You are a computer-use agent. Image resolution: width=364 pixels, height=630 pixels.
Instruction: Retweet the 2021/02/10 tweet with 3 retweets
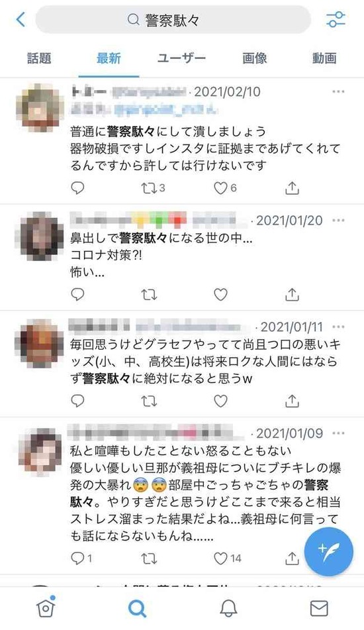(x=153, y=188)
